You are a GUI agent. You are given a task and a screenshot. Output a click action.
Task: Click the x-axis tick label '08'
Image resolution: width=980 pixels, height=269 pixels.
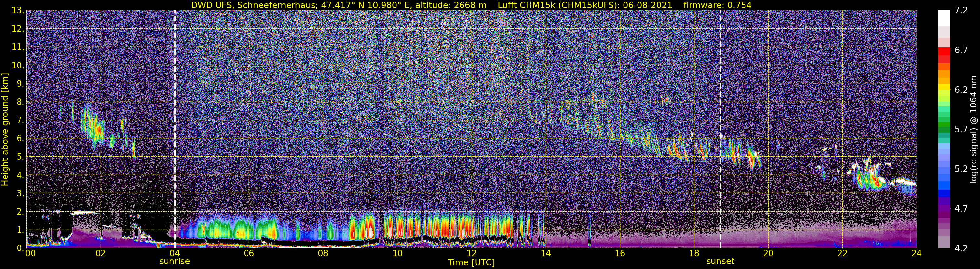pos(323,253)
